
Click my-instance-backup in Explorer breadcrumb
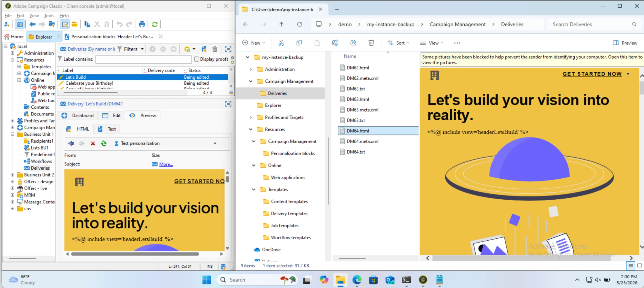(x=391, y=24)
